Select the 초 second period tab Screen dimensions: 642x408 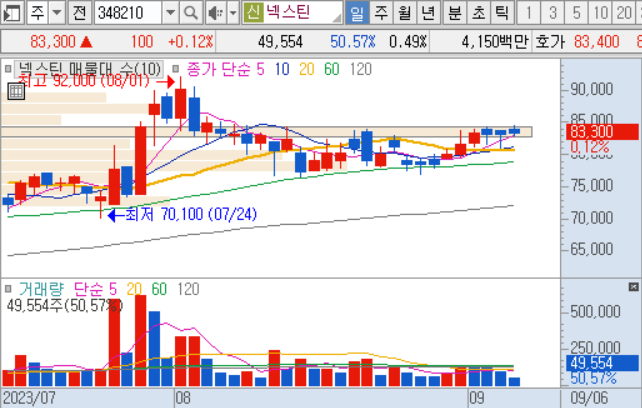pos(479,13)
